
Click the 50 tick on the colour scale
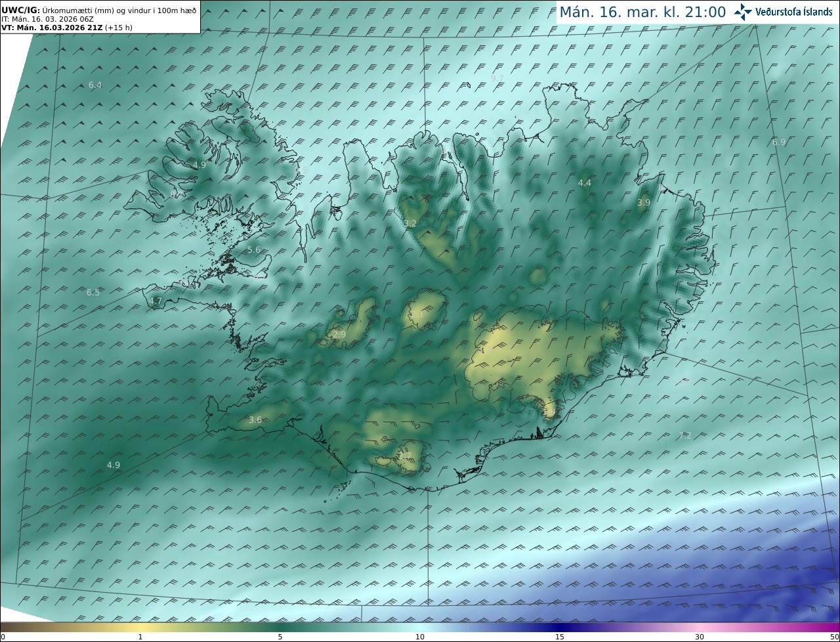pyautogui.click(x=835, y=637)
